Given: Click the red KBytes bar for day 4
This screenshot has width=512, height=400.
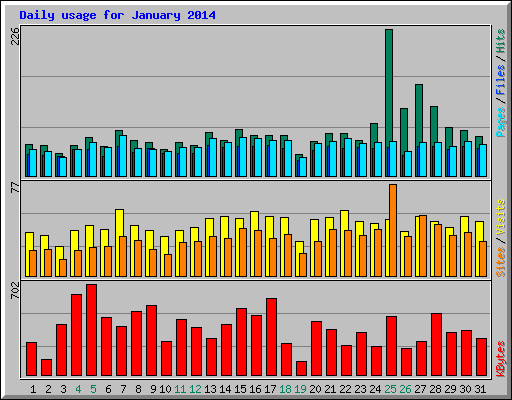Looking at the screenshot, I should click(77, 335).
